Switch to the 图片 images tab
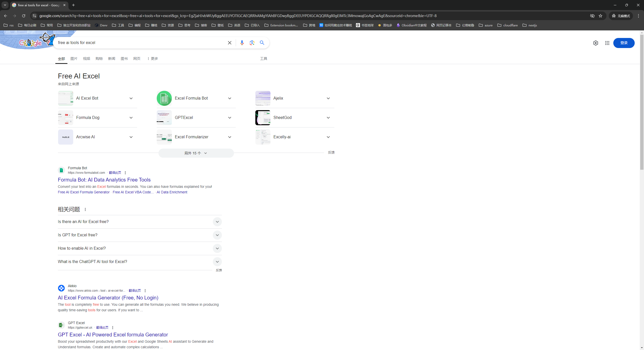The width and height of the screenshot is (644, 350). coord(74,59)
